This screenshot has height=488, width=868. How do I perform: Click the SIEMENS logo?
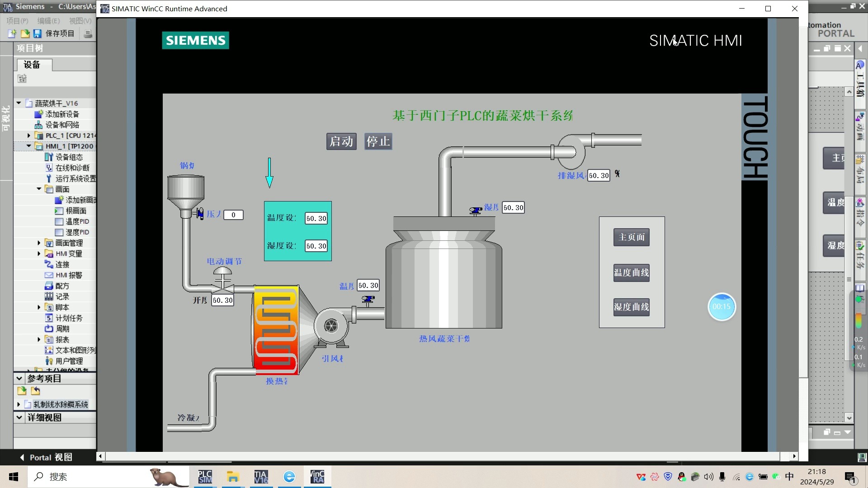point(195,40)
